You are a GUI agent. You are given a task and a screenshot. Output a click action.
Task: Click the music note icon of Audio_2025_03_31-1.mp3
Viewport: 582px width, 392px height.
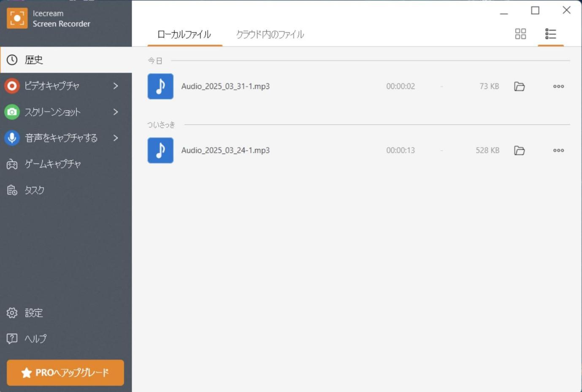[x=160, y=87]
